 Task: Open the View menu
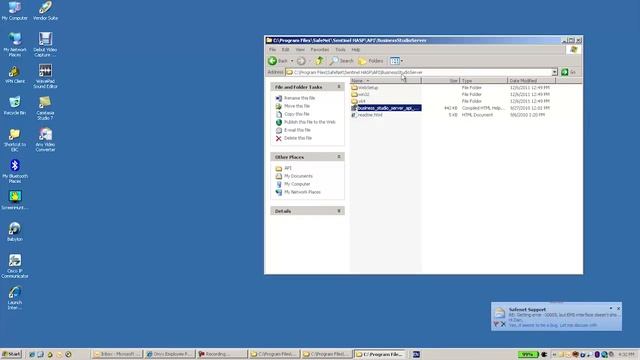click(300, 49)
